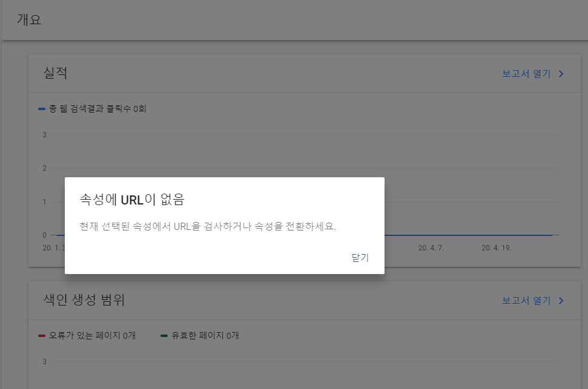Toggle the 총 웹 검색결과 클릭수 0회 legend label
The height and width of the screenshot is (389, 588).
[97, 109]
